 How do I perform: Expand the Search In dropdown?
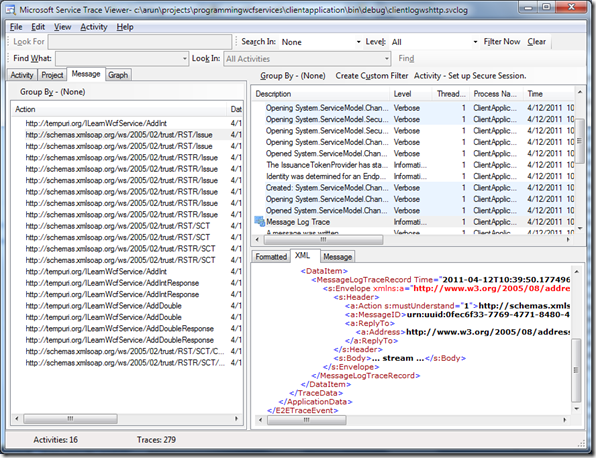click(x=358, y=42)
